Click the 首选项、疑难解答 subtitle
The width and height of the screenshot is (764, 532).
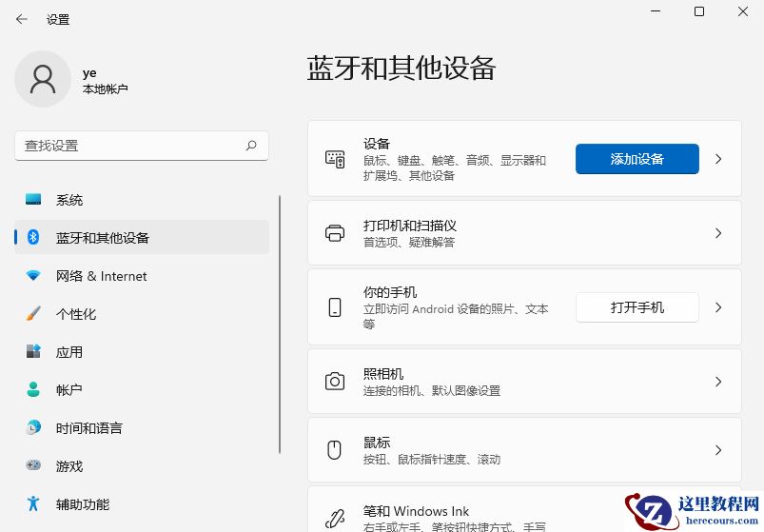click(x=409, y=242)
